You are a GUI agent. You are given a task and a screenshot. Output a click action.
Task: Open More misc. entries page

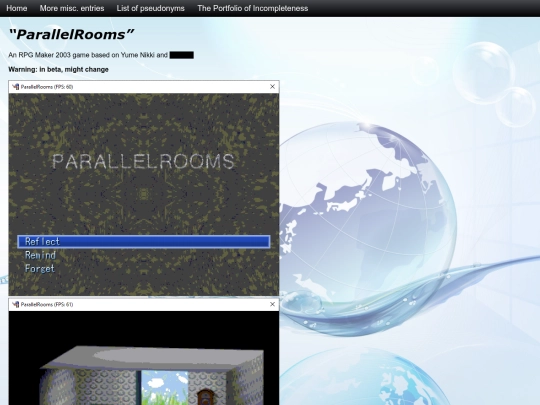coord(72,8)
